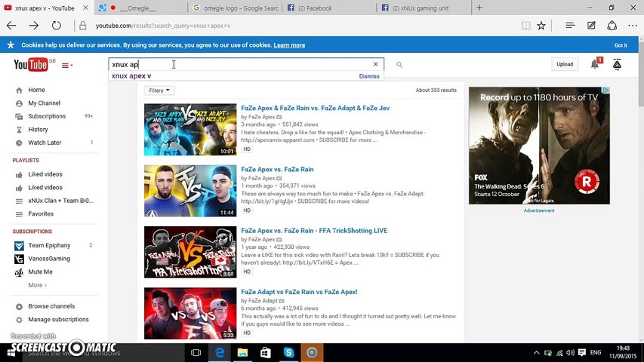
Task: Click Got it on cookie banner
Action: coord(621,45)
